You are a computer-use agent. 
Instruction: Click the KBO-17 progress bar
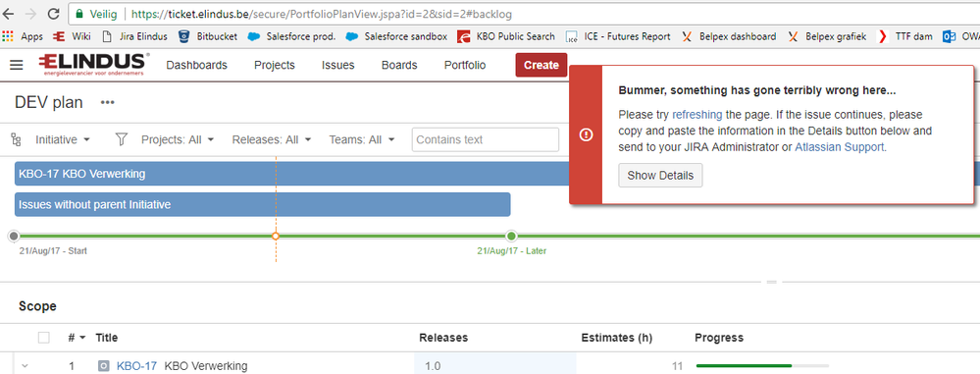click(762, 366)
